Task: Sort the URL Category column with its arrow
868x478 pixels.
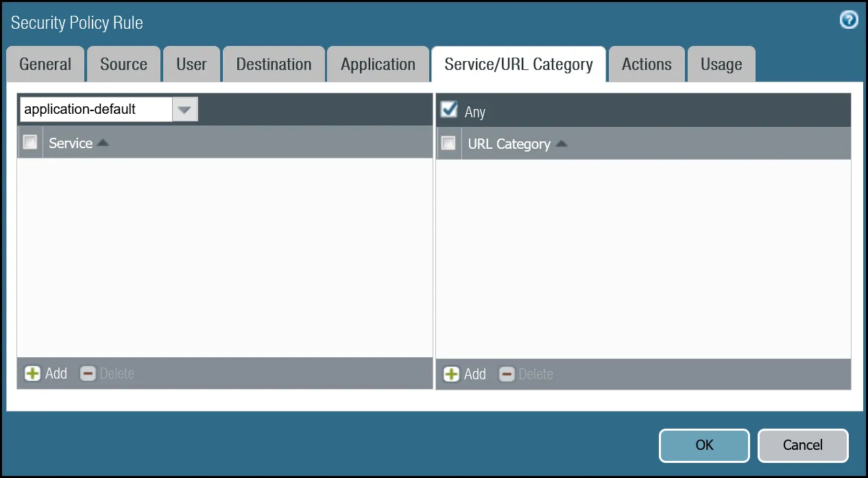Action: pos(560,143)
